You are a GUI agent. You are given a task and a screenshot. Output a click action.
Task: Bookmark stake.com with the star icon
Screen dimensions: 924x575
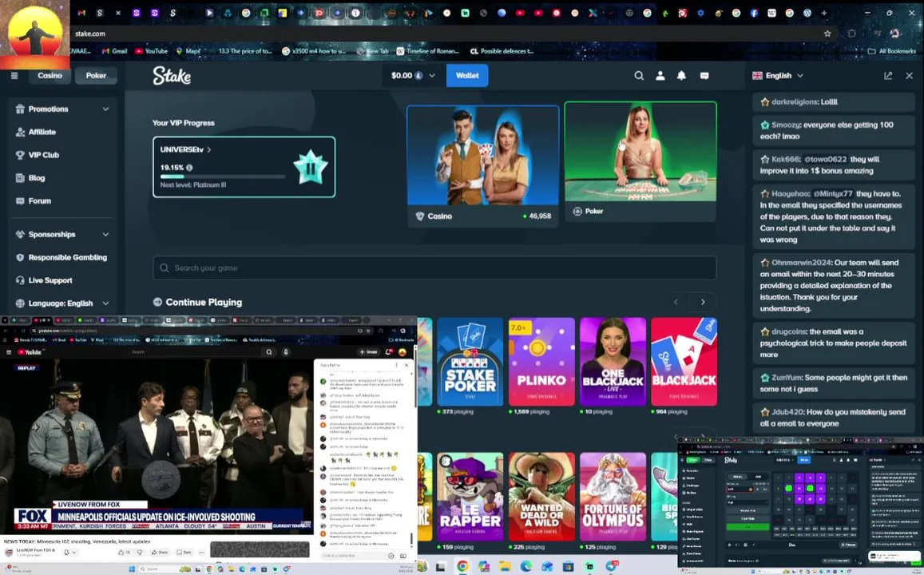[x=827, y=34]
